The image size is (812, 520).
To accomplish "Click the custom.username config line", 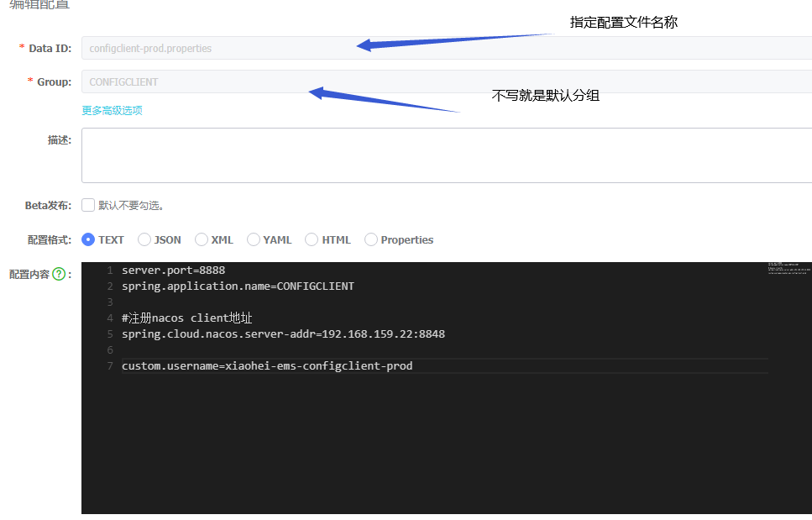I will tap(267, 365).
